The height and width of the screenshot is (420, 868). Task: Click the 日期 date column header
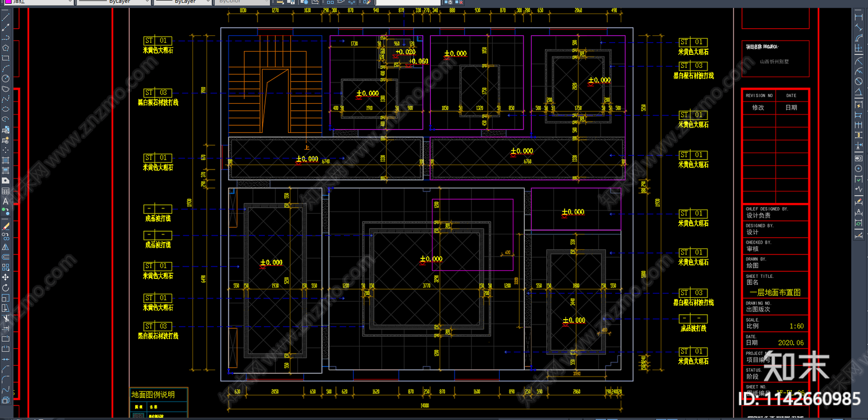pos(792,107)
